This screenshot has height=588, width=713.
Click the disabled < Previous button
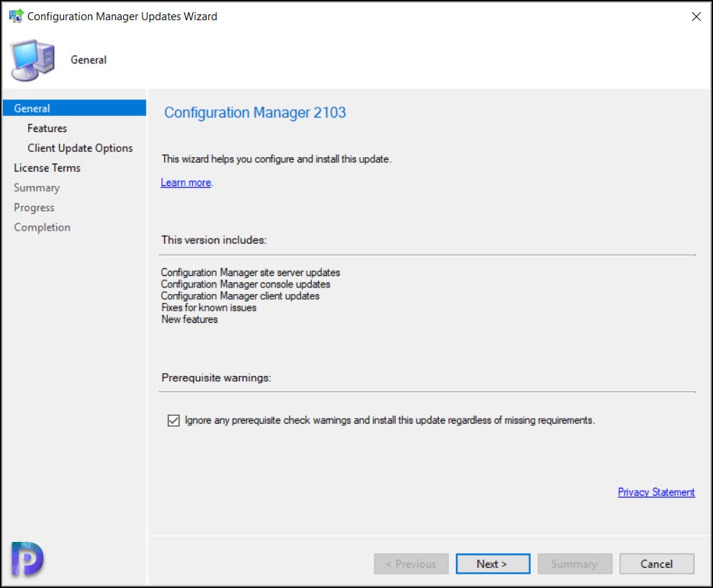click(411, 564)
